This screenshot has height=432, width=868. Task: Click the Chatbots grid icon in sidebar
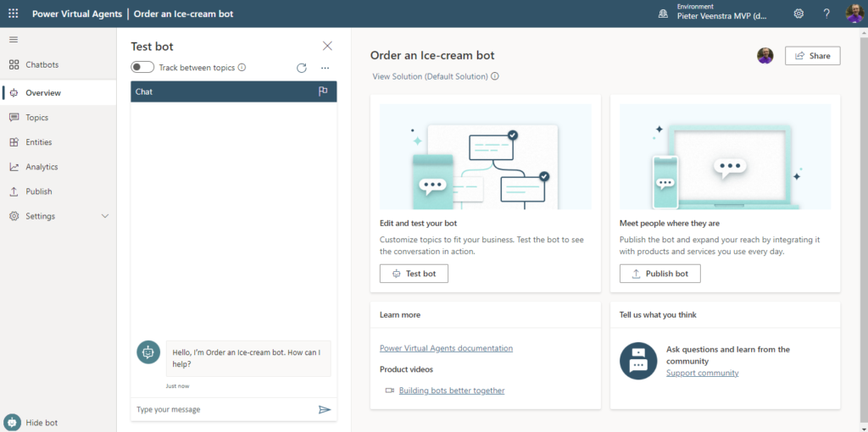[x=14, y=64]
